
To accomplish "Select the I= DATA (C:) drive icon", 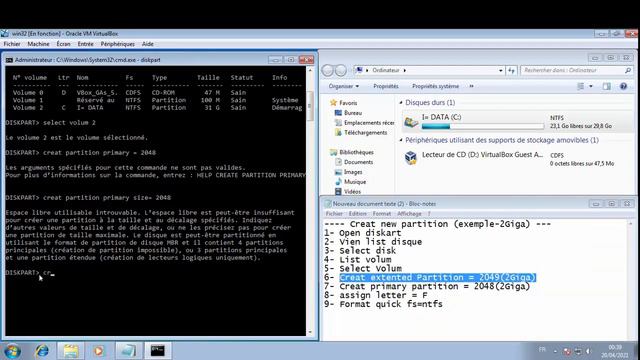I will point(411,122).
